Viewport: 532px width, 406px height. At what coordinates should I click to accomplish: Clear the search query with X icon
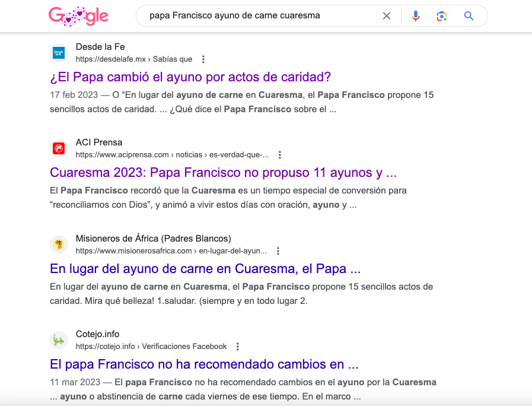pyautogui.click(x=387, y=16)
